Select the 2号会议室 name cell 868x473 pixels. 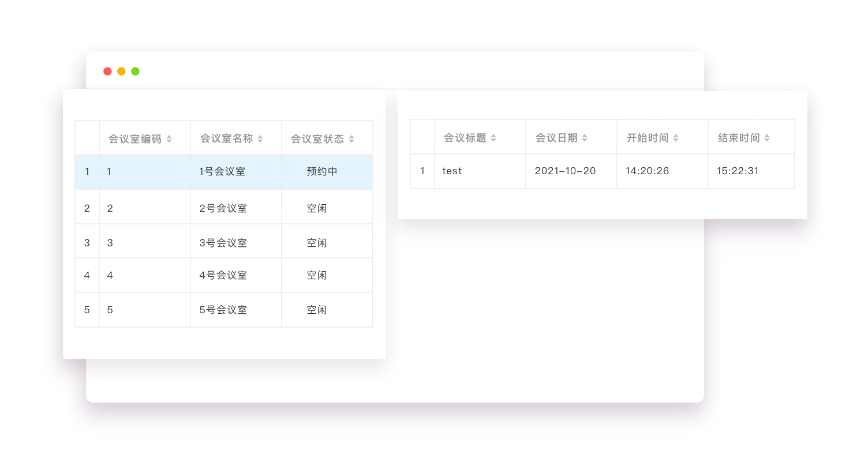(x=236, y=207)
